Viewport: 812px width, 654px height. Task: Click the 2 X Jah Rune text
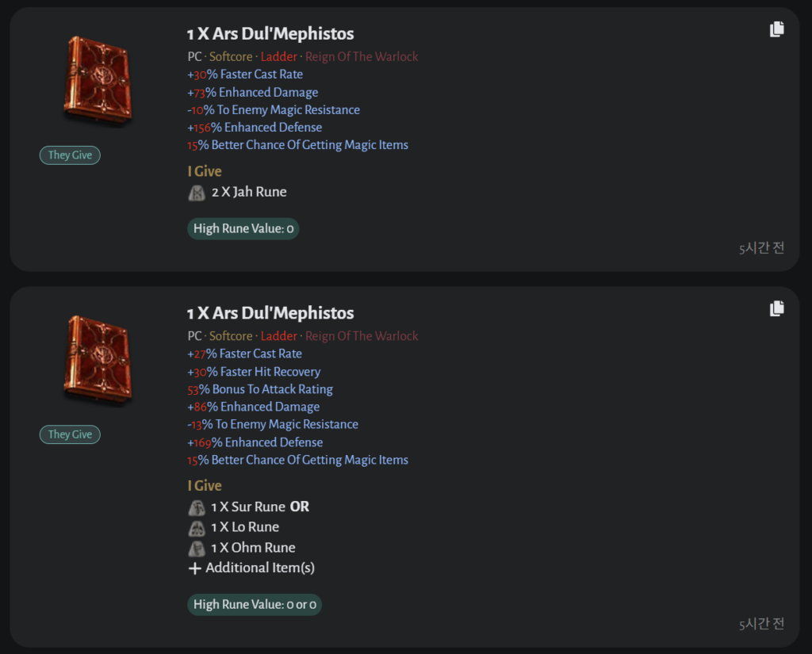point(249,192)
